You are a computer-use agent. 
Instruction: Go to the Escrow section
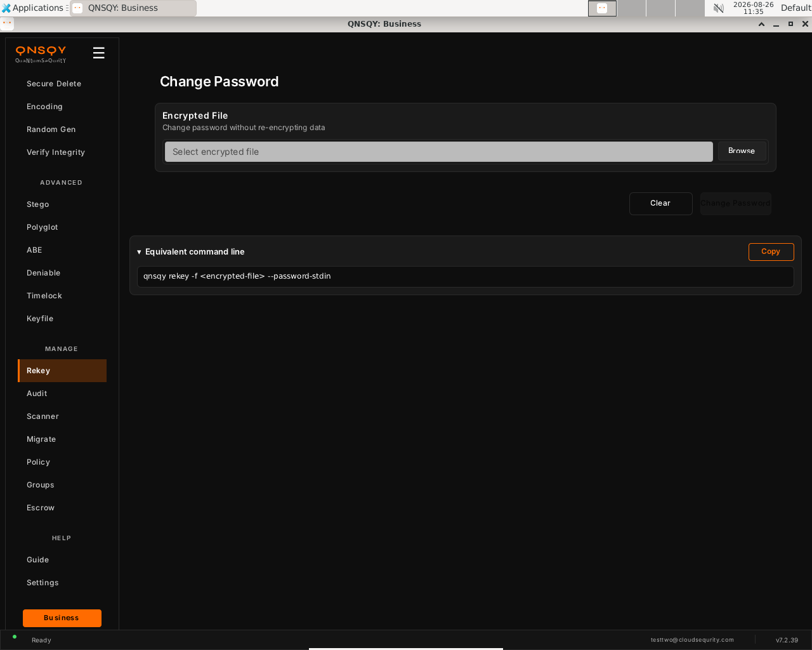(x=62, y=508)
